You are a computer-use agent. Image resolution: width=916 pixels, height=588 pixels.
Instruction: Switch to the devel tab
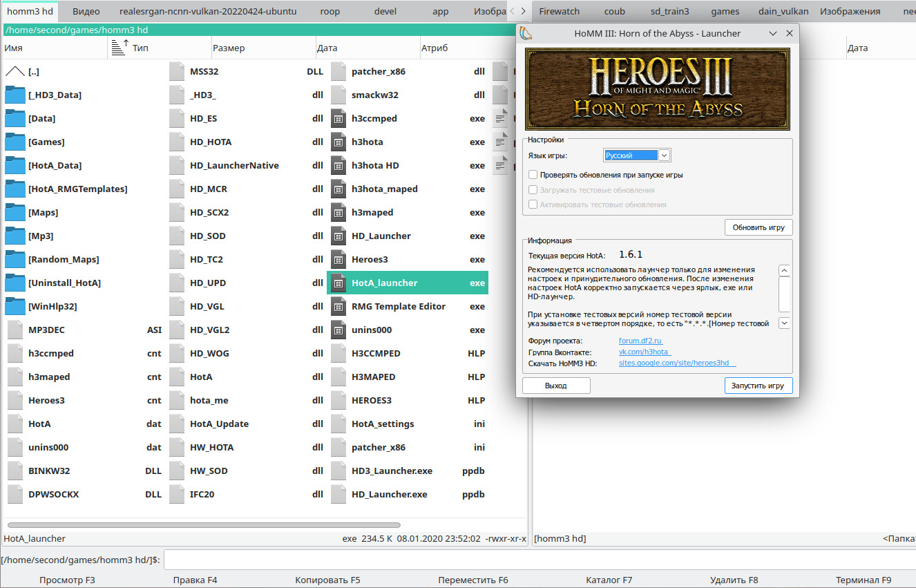pos(385,11)
